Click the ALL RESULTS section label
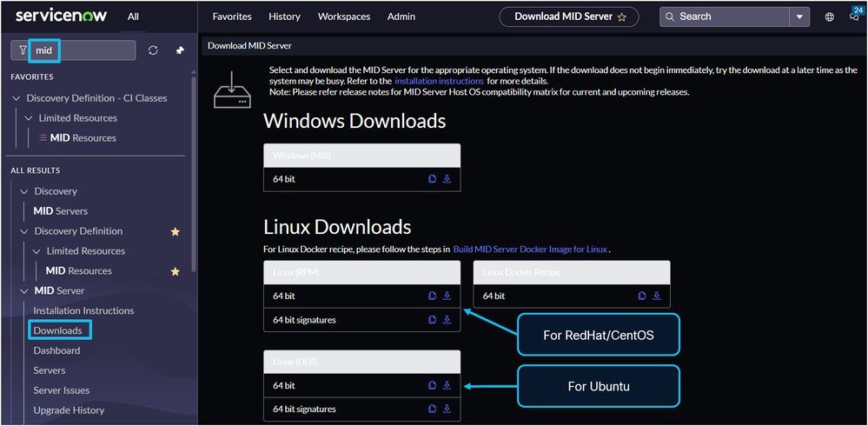Image resolution: width=868 pixels, height=426 pixels. 36,170
